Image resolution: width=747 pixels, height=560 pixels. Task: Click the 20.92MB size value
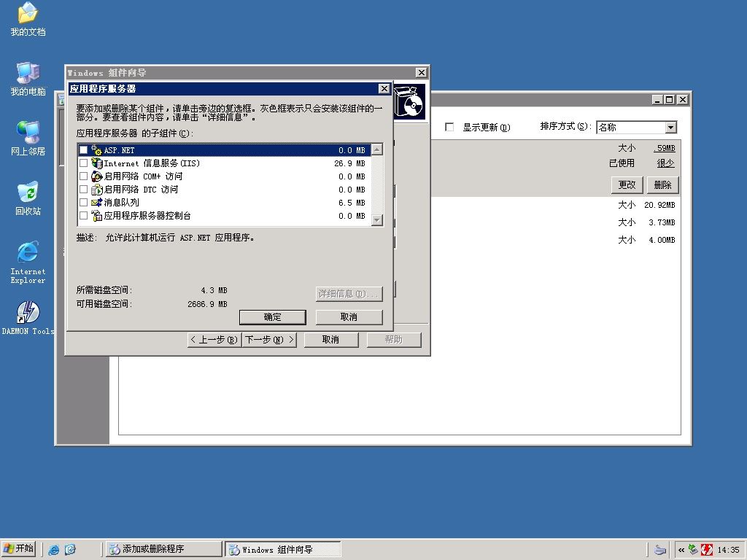659,205
